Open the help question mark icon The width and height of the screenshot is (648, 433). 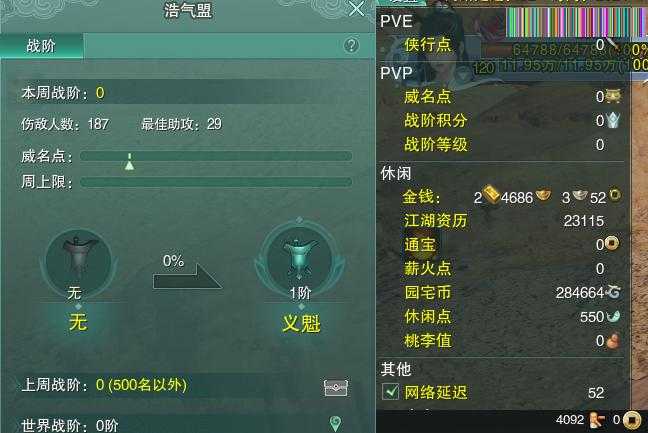351,45
